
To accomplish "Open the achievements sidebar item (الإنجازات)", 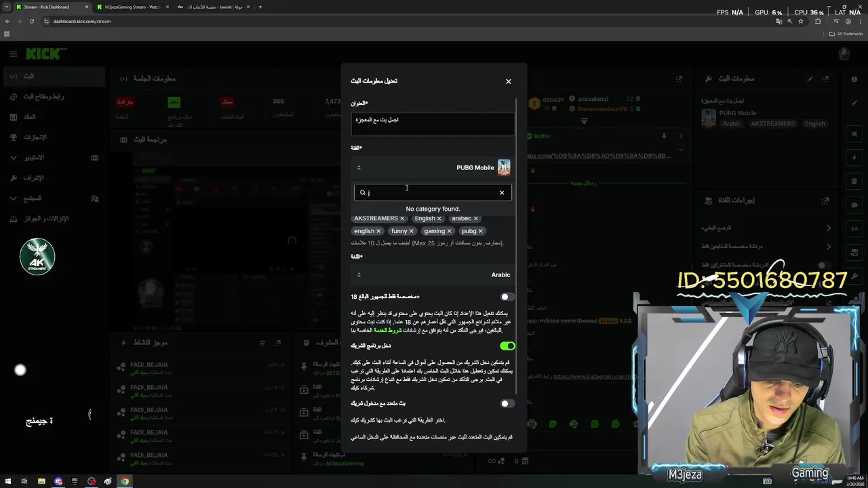I will coord(53,137).
